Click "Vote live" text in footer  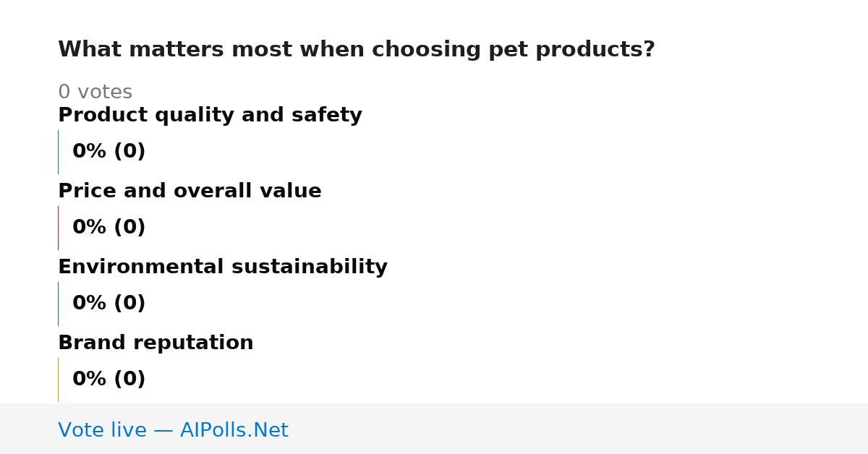point(102,431)
